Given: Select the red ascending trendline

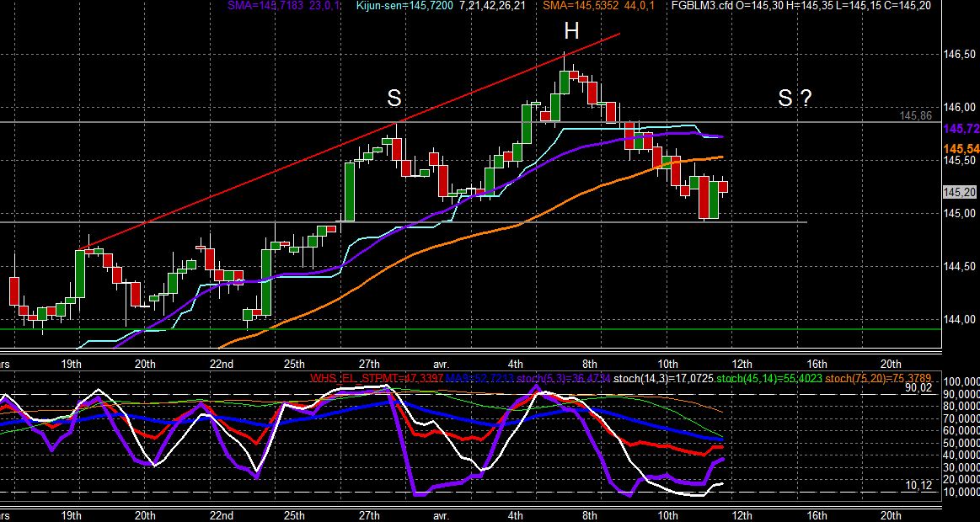Looking at the screenshot, I should [348, 141].
